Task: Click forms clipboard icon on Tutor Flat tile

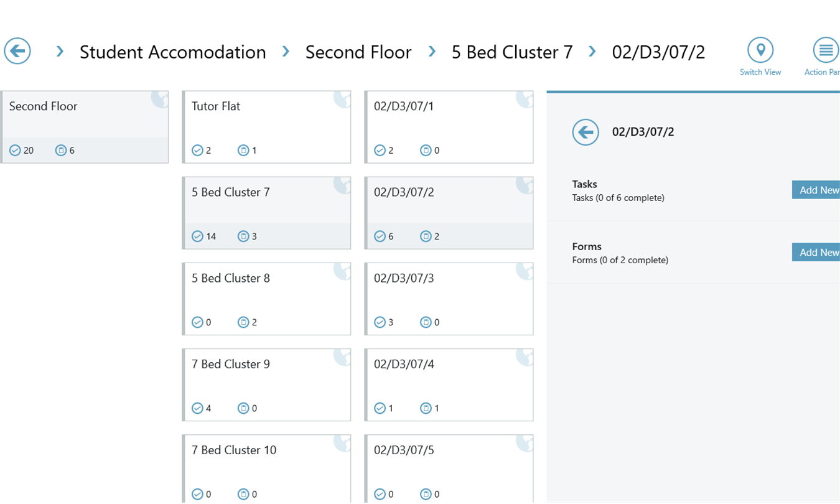Action: pyautogui.click(x=243, y=151)
